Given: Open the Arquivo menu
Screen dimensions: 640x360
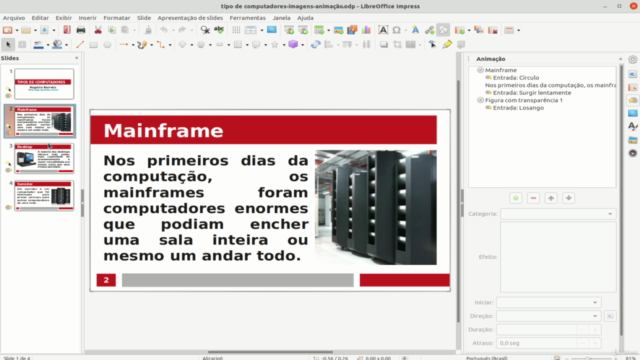Looking at the screenshot, I should click(x=14, y=18).
